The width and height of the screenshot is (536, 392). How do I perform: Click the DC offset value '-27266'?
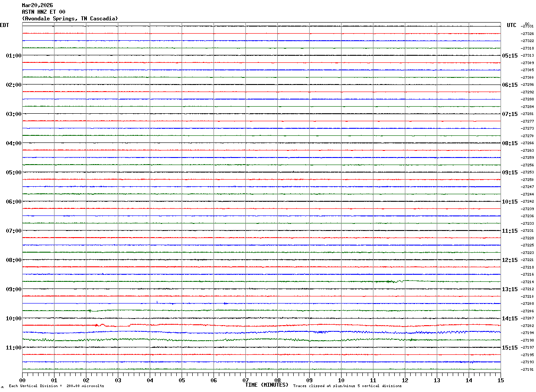pos(527,143)
